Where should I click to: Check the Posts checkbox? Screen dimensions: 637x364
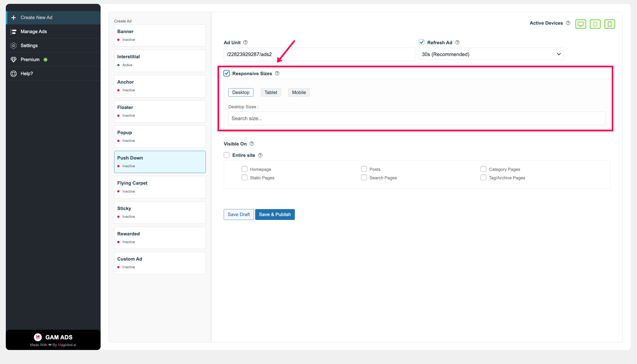tap(364, 169)
